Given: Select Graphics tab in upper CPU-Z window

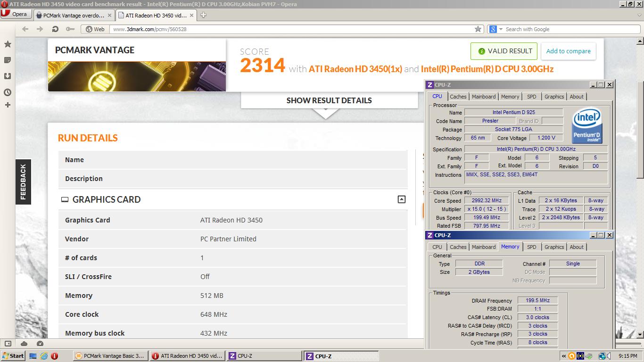Looking at the screenshot, I should [x=554, y=97].
